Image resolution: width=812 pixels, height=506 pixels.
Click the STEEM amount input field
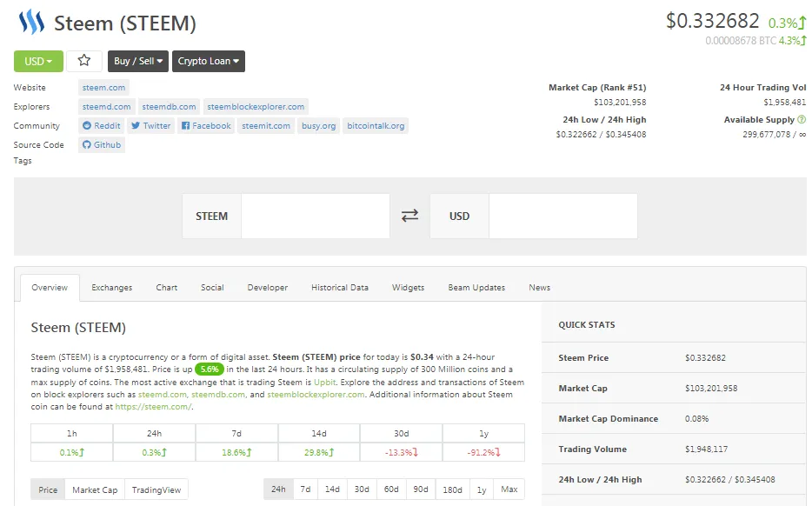tap(316, 216)
